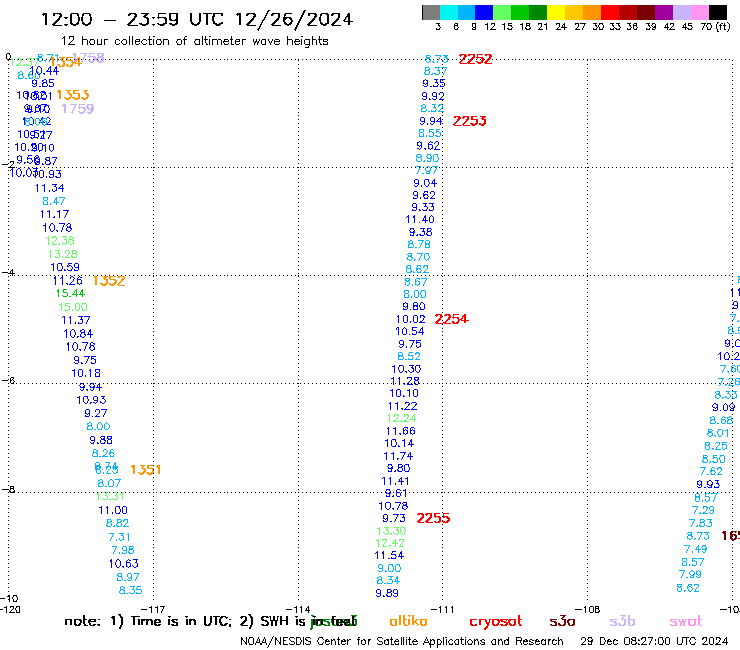Click the 12.38 wave height value

tap(60, 241)
